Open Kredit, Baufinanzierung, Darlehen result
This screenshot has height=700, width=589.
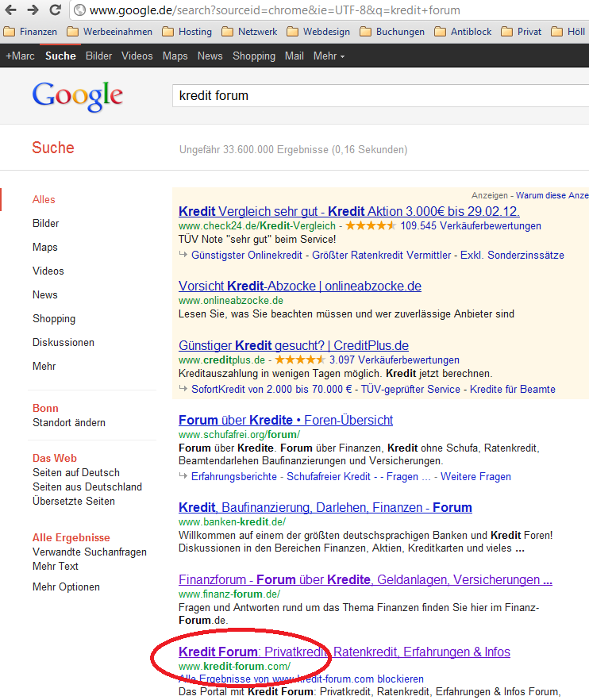(325, 508)
